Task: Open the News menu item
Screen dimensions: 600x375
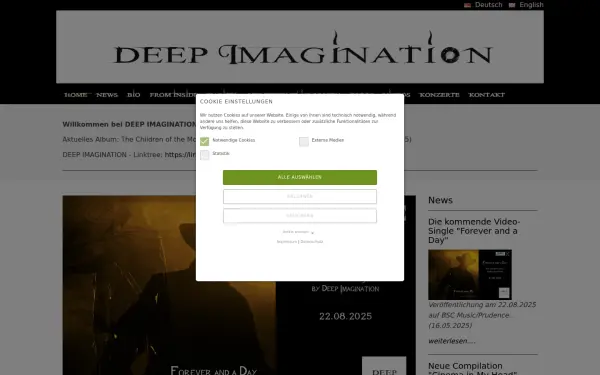Action: (107, 95)
